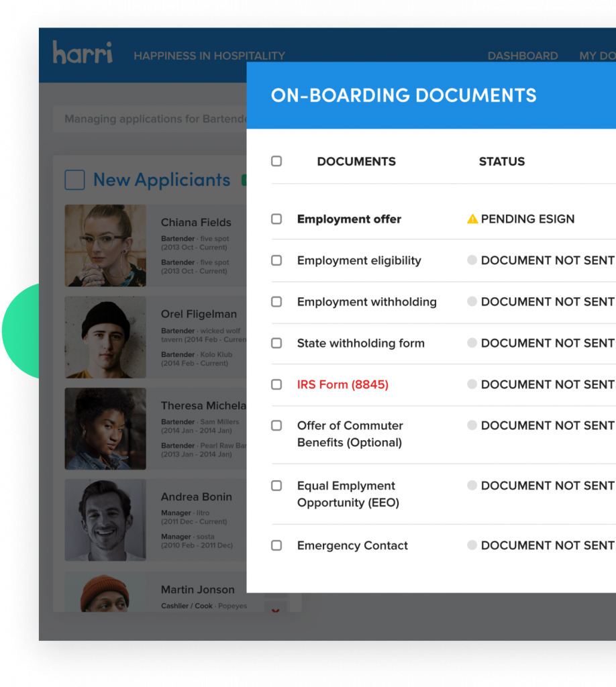Screen dimensions: 616x687
Task: Check the Employment offer checkbox
Action: point(276,219)
